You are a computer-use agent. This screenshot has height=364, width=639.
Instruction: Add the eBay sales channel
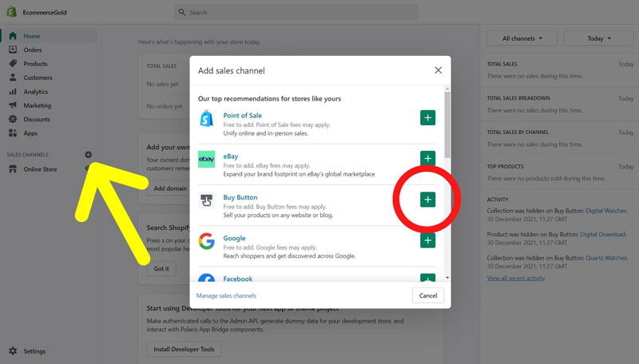[x=427, y=159]
